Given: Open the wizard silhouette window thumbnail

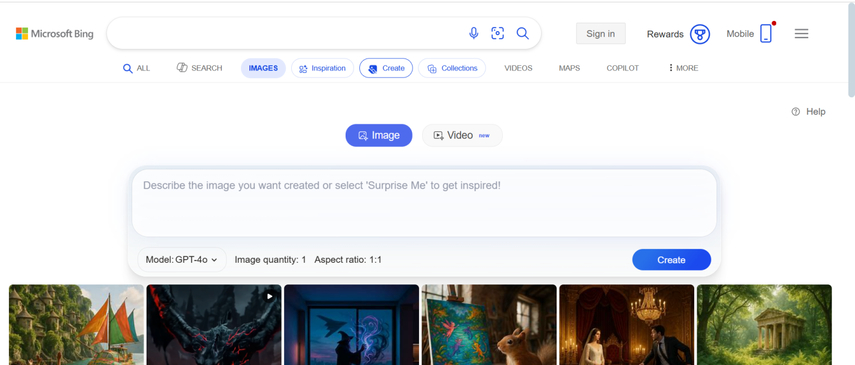Looking at the screenshot, I should coord(352,325).
